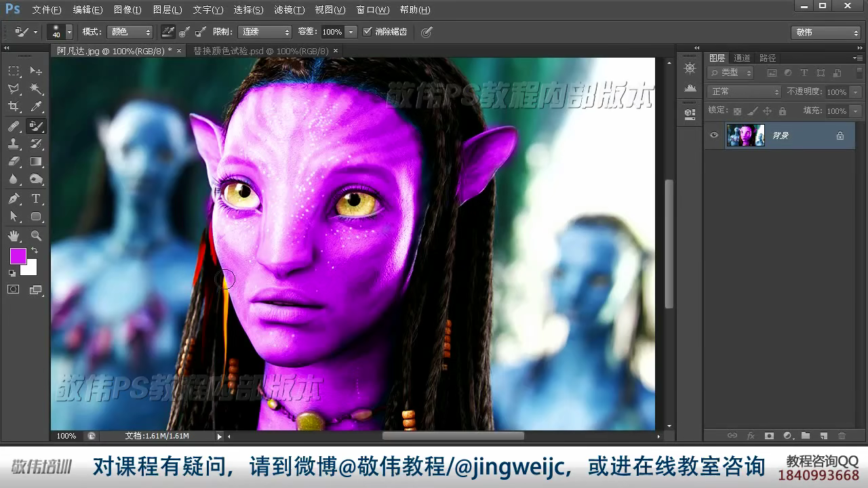Enter Quick Mask mode
The image size is (868, 488).
[14, 289]
